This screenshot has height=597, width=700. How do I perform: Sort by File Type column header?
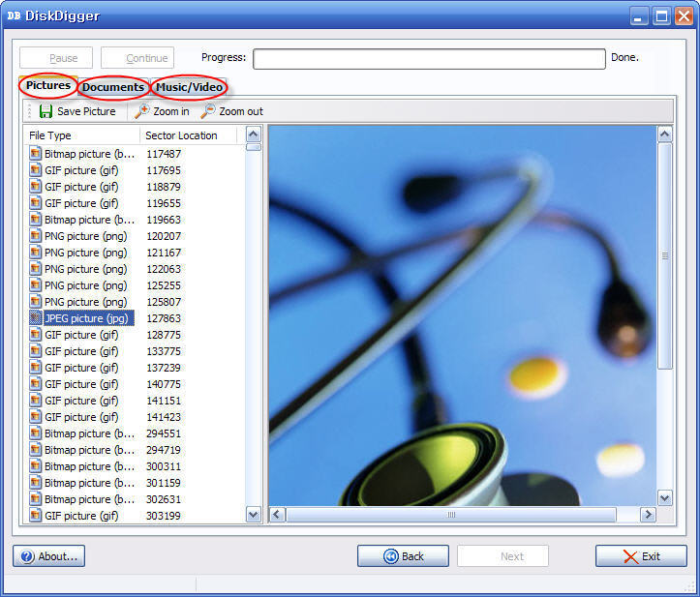(x=81, y=135)
